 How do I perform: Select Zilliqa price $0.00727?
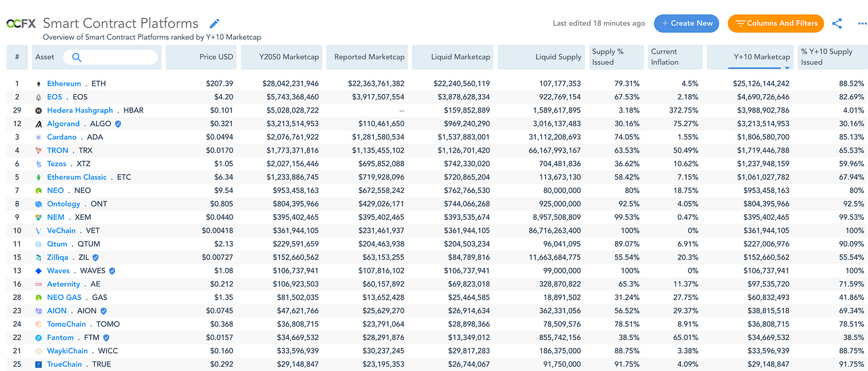coord(218,257)
